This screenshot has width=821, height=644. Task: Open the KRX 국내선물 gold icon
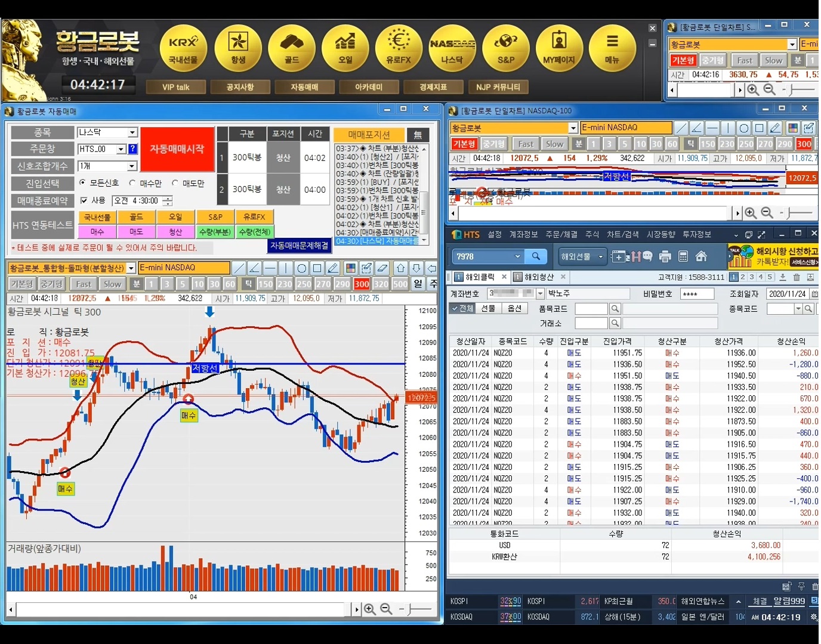(183, 48)
